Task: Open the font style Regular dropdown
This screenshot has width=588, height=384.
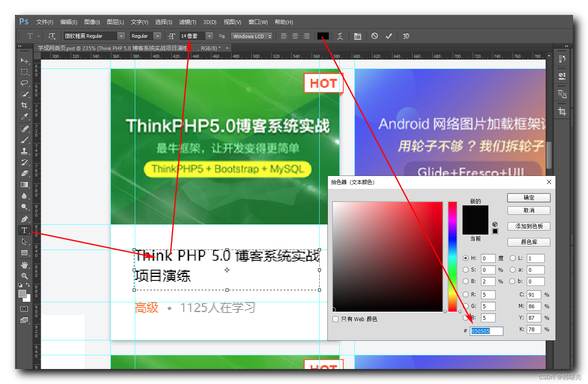Action: pyautogui.click(x=158, y=36)
